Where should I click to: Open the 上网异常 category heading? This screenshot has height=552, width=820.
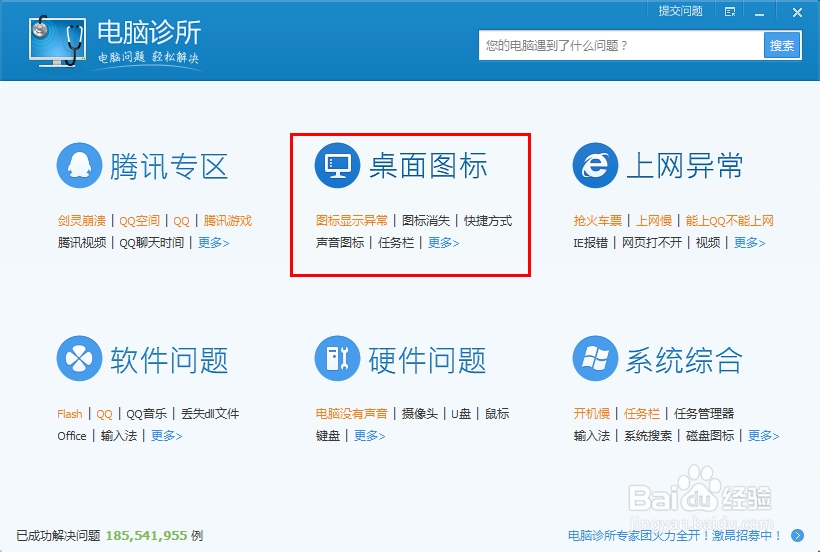[x=685, y=165]
